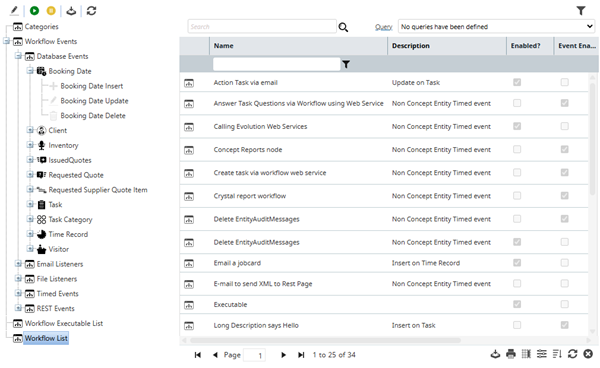Expand the Email Listeners node
The image size is (600, 368).
click(18, 264)
